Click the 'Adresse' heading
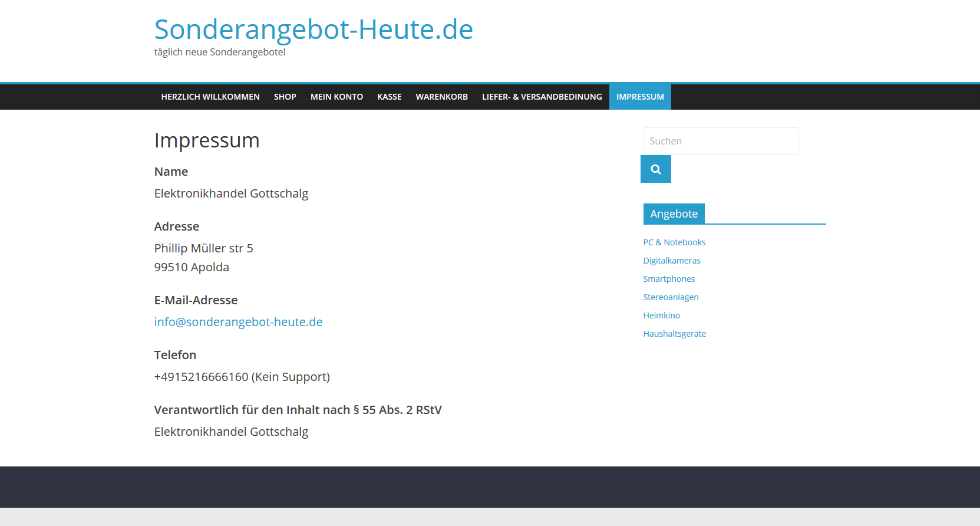The height and width of the screenshot is (526, 980). (x=177, y=226)
